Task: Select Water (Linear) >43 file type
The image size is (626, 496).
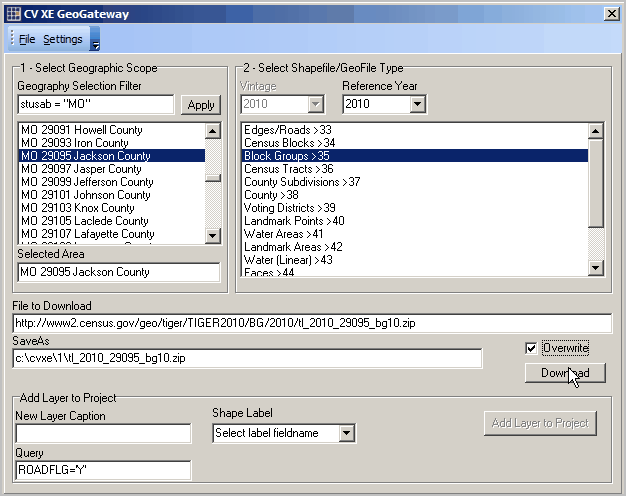Action: (x=415, y=260)
